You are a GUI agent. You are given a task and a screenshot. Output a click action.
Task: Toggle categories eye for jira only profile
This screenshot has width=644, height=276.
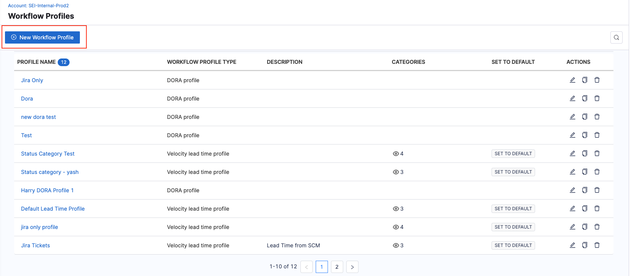396,227
